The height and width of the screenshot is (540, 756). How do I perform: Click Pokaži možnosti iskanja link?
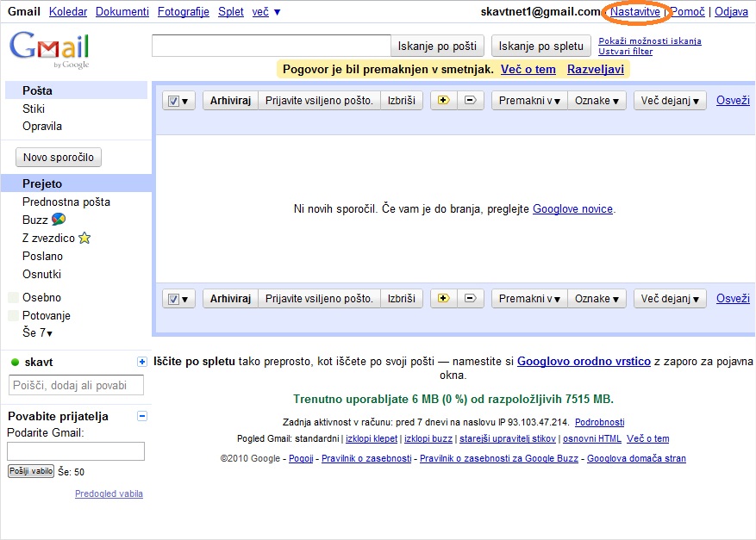[x=649, y=41]
